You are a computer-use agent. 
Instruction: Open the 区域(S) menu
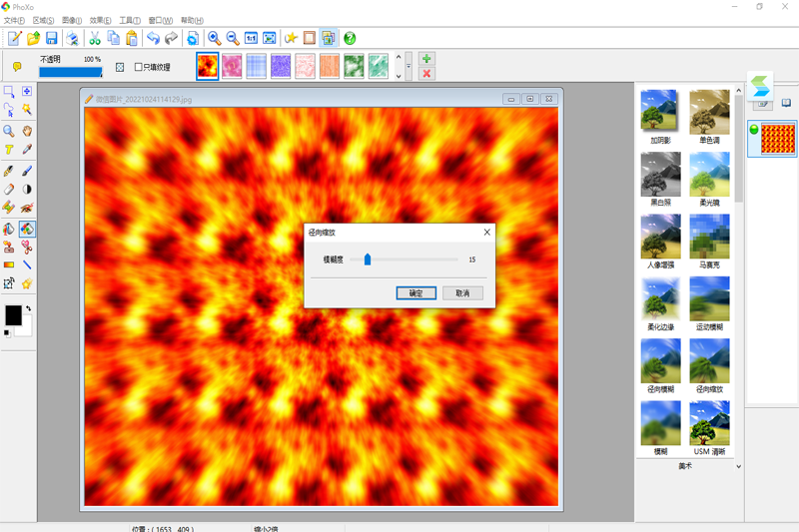click(43, 20)
